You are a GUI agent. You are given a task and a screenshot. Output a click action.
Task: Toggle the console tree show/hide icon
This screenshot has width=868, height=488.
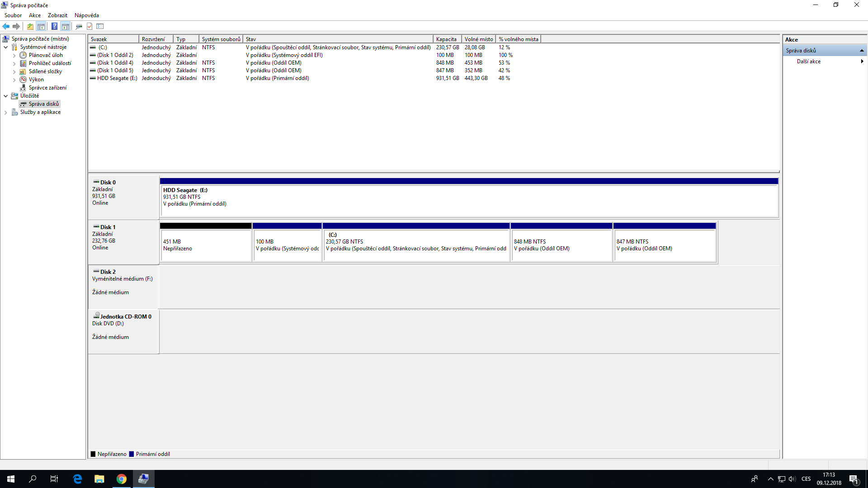click(x=41, y=26)
